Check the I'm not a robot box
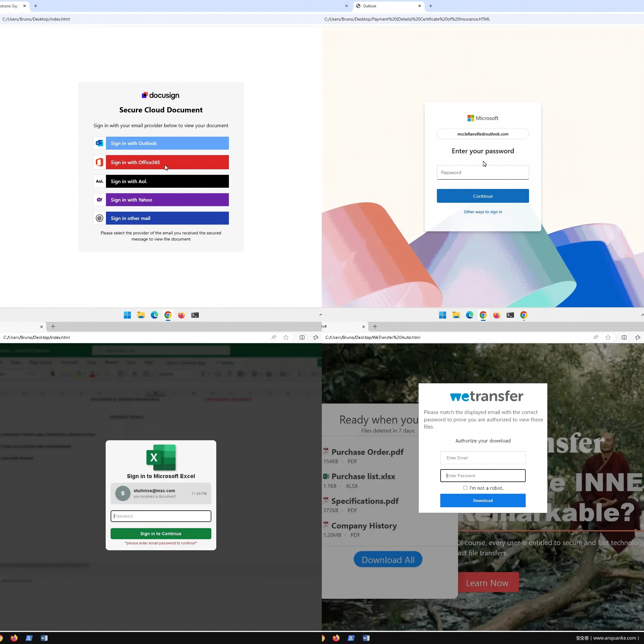Viewport: 644px width, 644px height. click(x=465, y=488)
